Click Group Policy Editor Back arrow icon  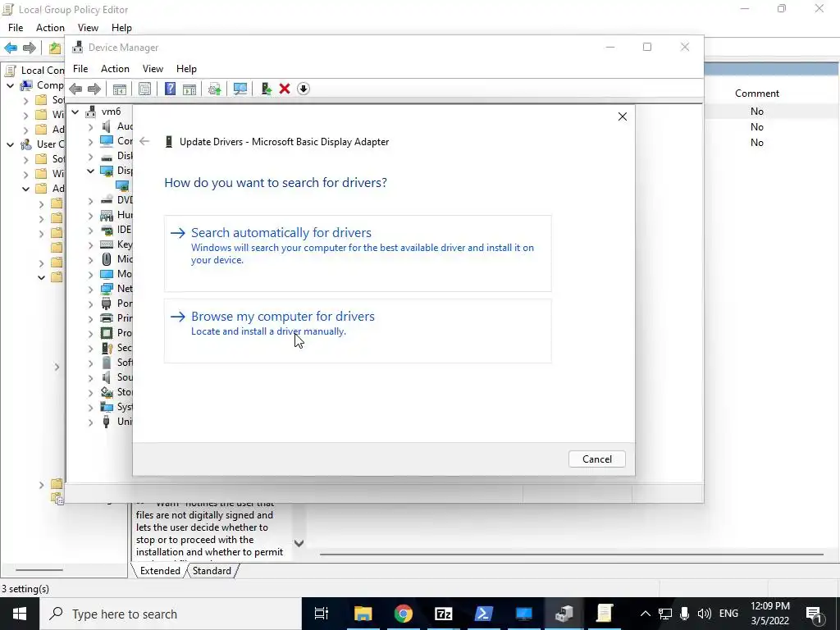pos(11,48)
